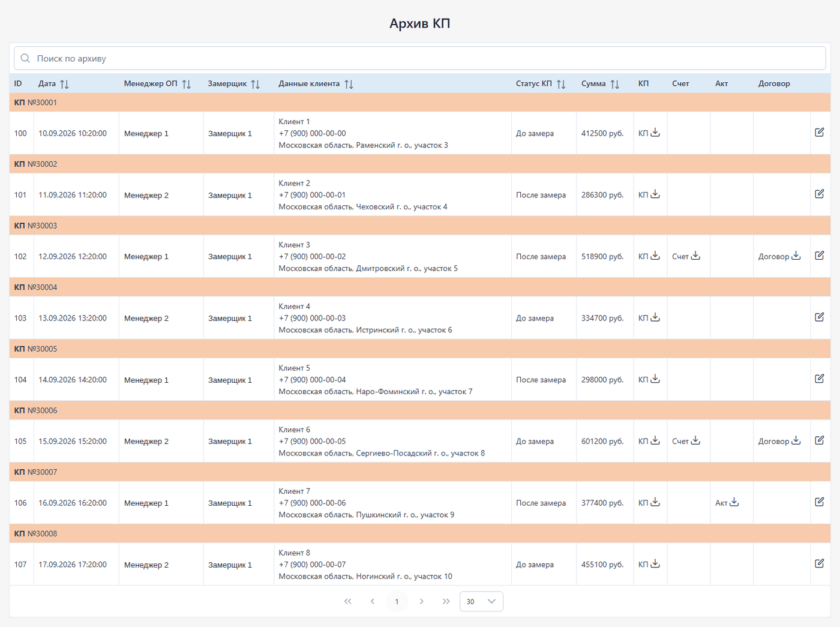Click the КП №30008 group header row
The image size is (840, 627).
coord(420,533)
